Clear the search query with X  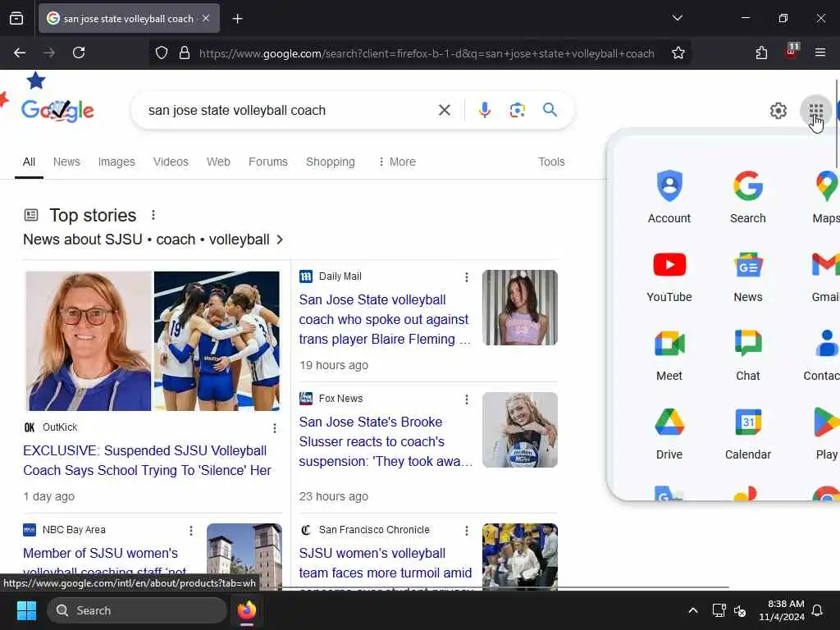pyautogui.click(x=444, y=110)
